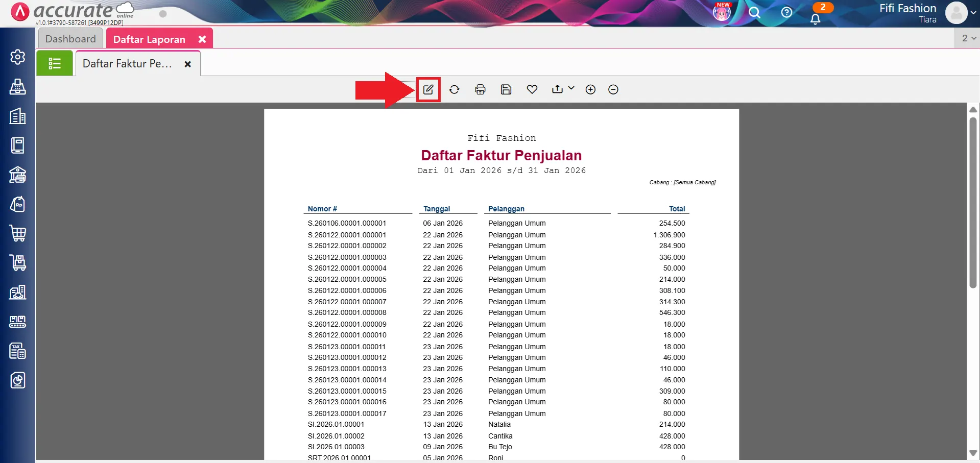
Task: Switch to the Dashboard tab
Action: click(x=70, y=39)
